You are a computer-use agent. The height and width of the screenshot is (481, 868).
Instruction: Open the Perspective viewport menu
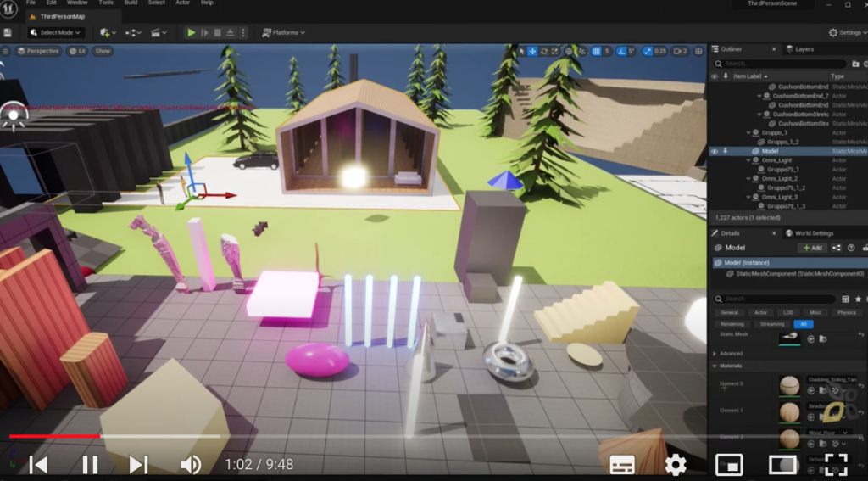pyautogui.click(x=38, y=51)
